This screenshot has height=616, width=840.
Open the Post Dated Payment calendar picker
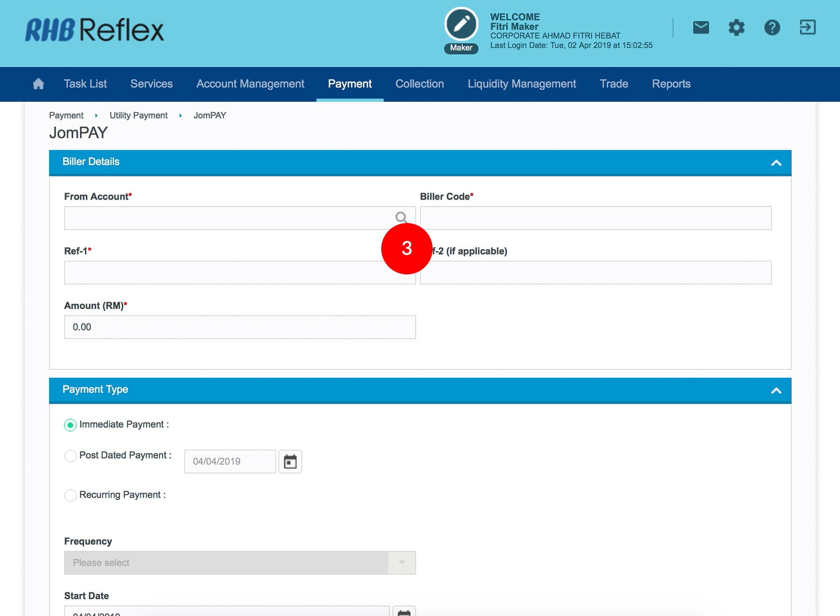point(290,462)
